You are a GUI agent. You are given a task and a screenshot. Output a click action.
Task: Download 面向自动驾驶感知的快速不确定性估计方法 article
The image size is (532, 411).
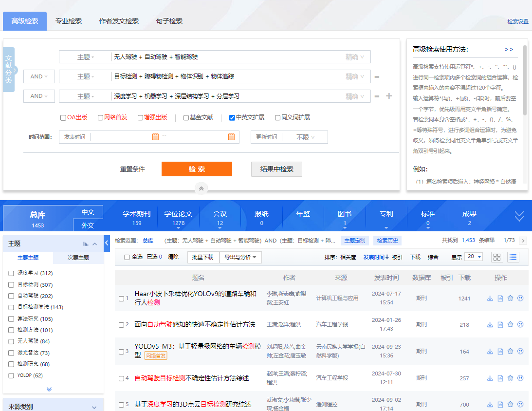pyautogui.click(x=490, y=325)
